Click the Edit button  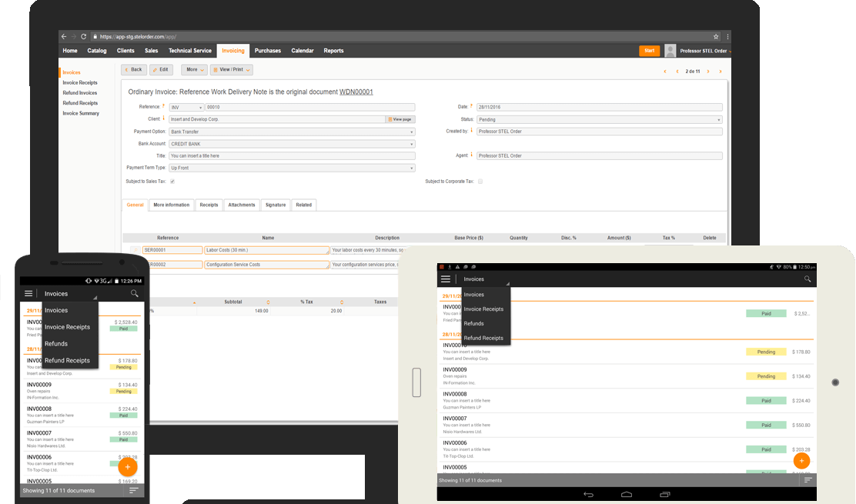point(161,70)
